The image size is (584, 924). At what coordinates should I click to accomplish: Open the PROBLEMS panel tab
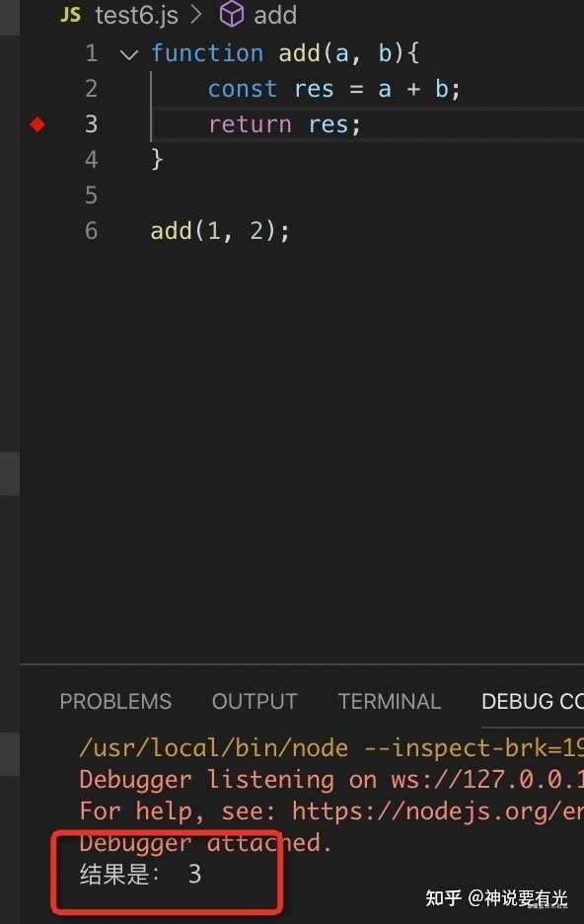[115, 701]
